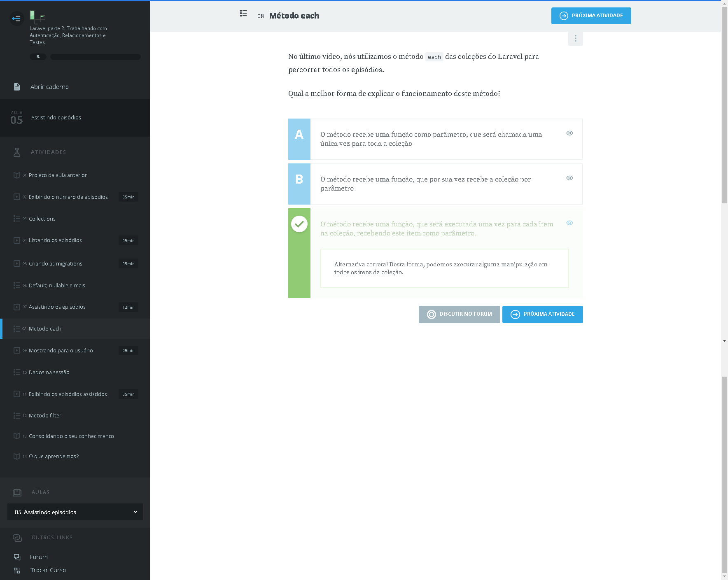Toggle eye icon for alternative A

(x=569, y=133)
